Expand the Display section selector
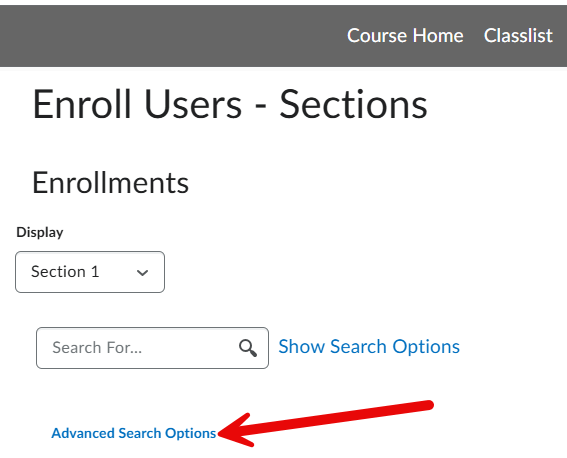Image resolution: width=567 pixels, height=458 pixels. pos(90,272)
